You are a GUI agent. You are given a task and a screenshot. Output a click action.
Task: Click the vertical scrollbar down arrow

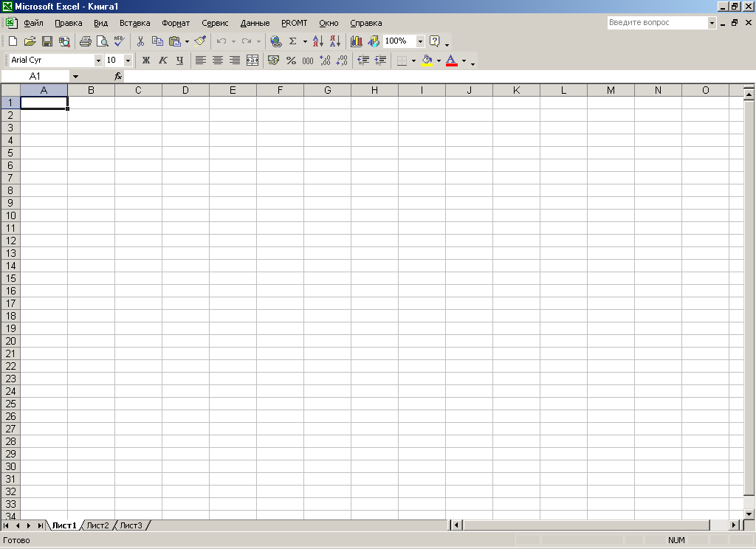click(x=749, y=514)
